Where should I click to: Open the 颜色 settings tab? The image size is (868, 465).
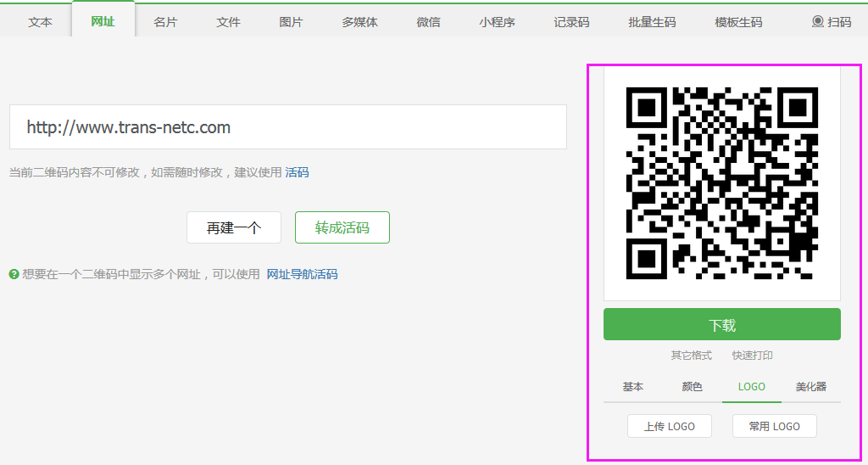(692, 387)
